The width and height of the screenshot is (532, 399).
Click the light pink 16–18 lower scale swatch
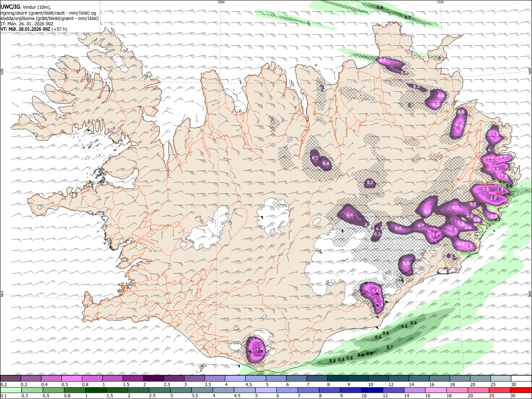click(x=436, y=390)
